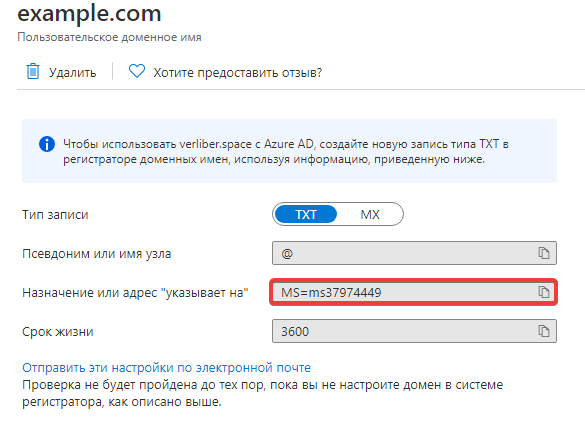Click the Пользовательское доменное имя subtitle
Screen dimensions: 585x448
[109, 37]
